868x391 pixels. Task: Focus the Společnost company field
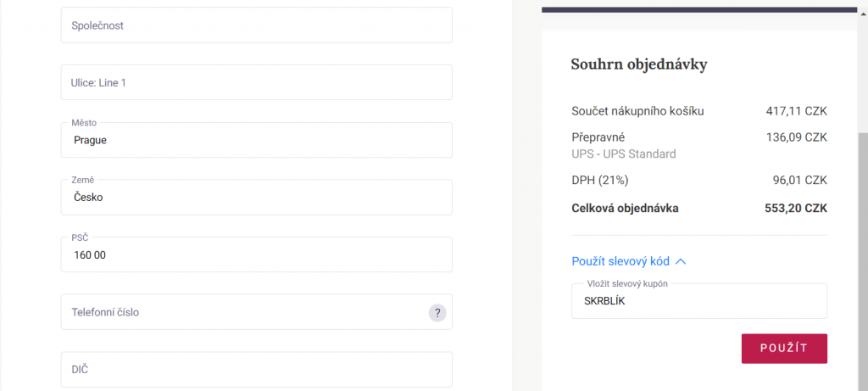256,25
